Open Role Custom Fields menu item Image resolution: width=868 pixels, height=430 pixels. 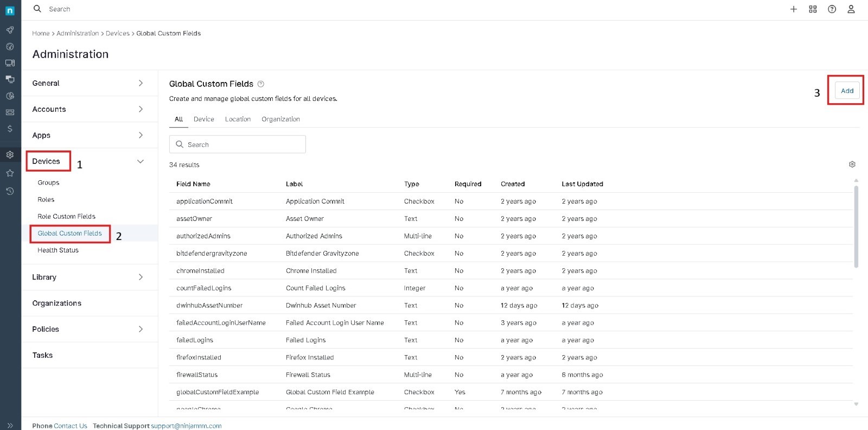pos(66,217)
